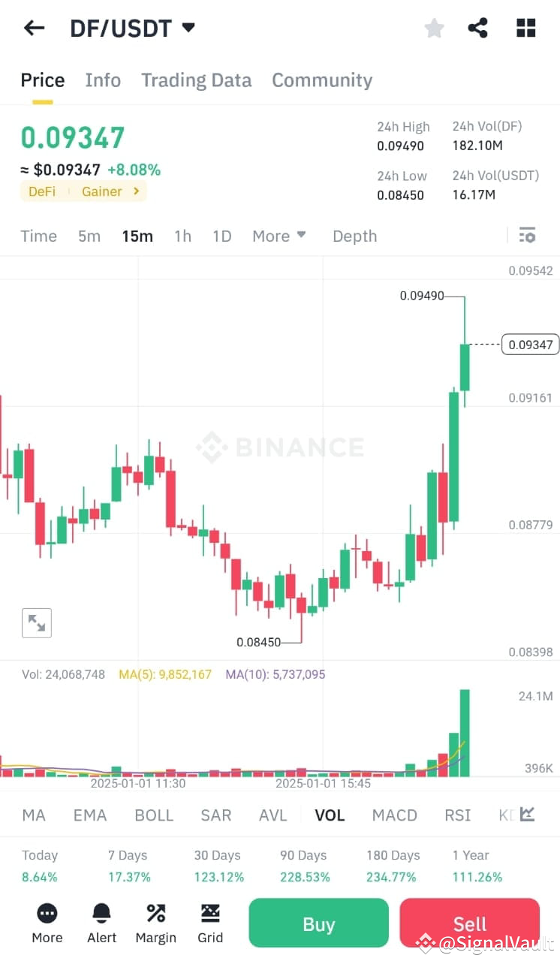This screenshot has width=560, height=961.
Task: Expand the More timeframe dropdown
Action: click(278, 236)
